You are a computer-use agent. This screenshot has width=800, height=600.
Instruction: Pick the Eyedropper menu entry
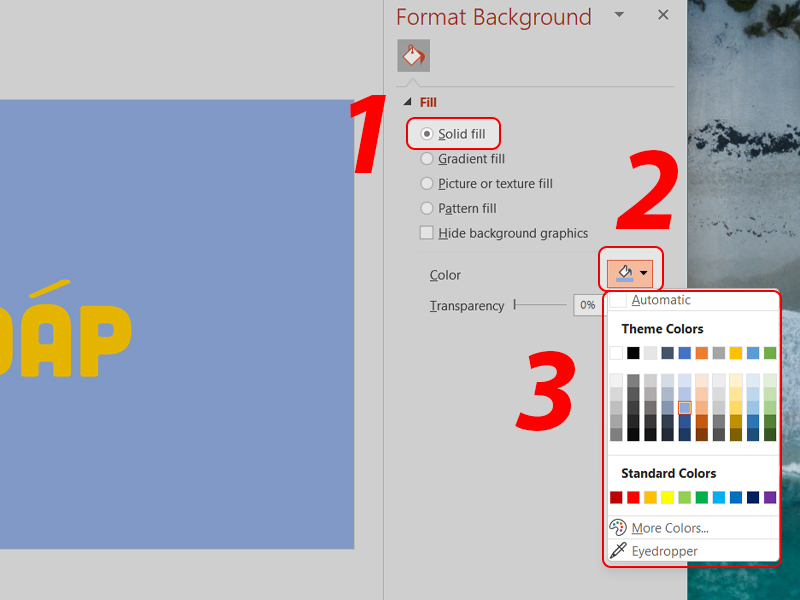point(664,551)
